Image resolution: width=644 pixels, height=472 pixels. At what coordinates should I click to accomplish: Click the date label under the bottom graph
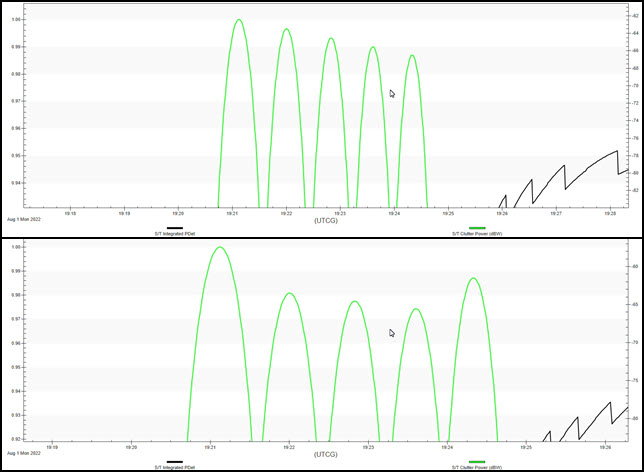[x=22, y=453]
